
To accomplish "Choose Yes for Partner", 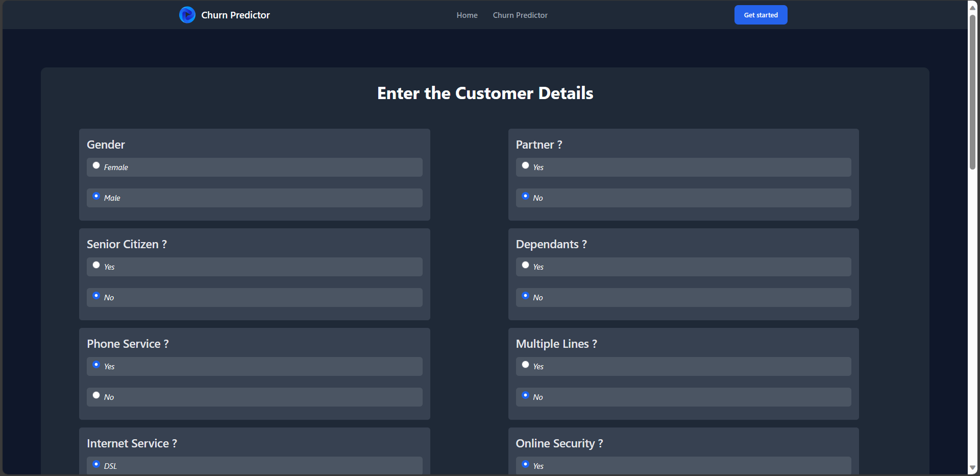I will click(x=525, y=164).
